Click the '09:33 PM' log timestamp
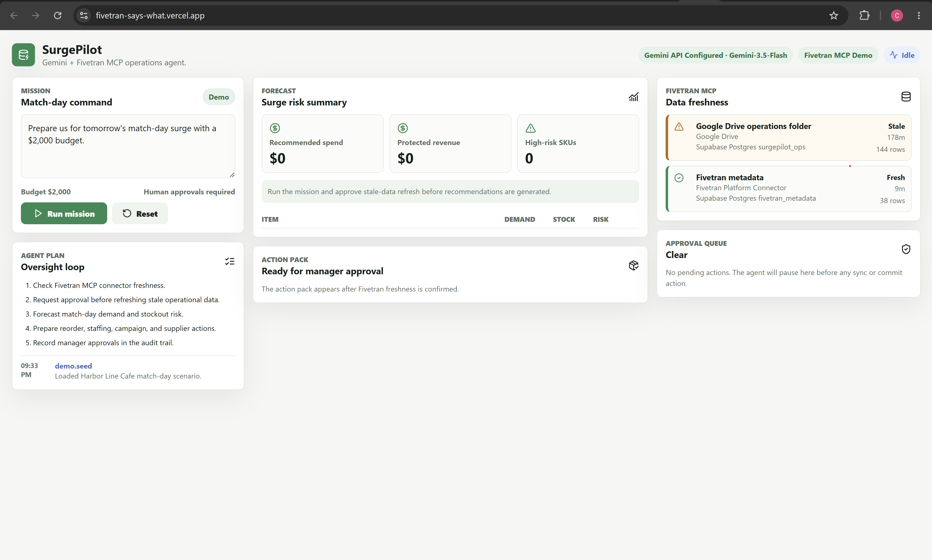932x560 pixels. [29, 370]
